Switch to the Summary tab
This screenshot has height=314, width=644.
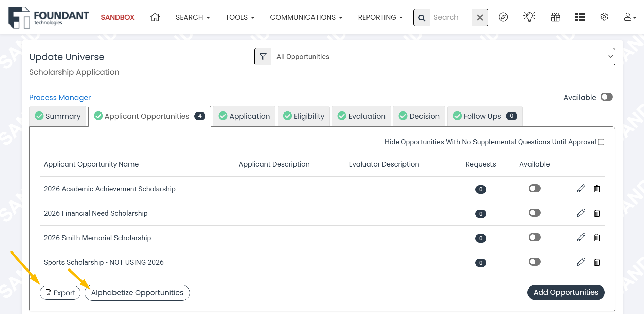coord(58,116)
